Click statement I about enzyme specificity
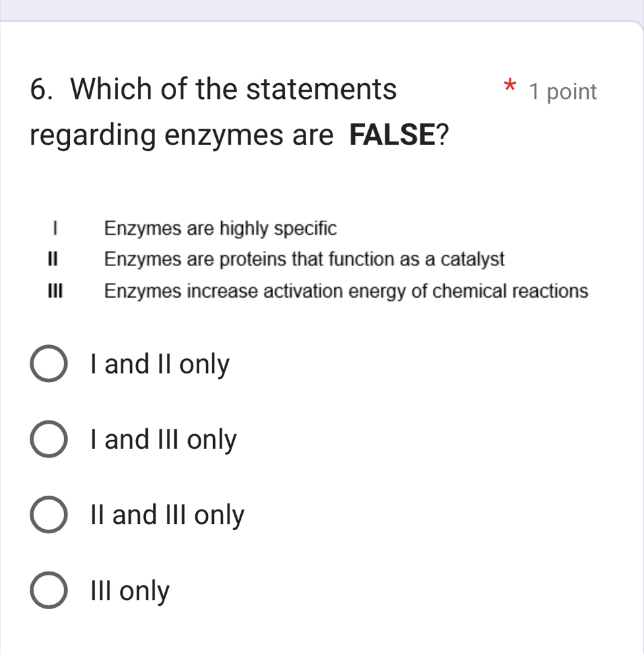 coord(220,228)
